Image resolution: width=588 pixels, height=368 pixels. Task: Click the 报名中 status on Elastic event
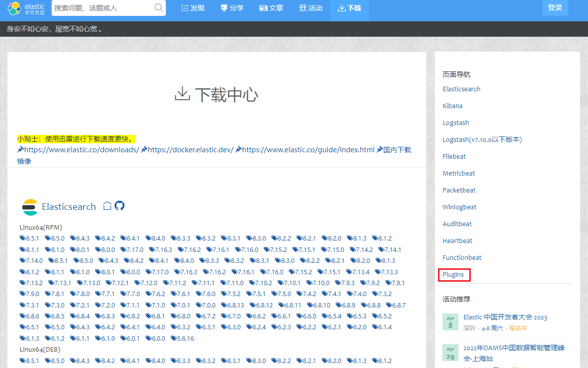tap(518, 328)
